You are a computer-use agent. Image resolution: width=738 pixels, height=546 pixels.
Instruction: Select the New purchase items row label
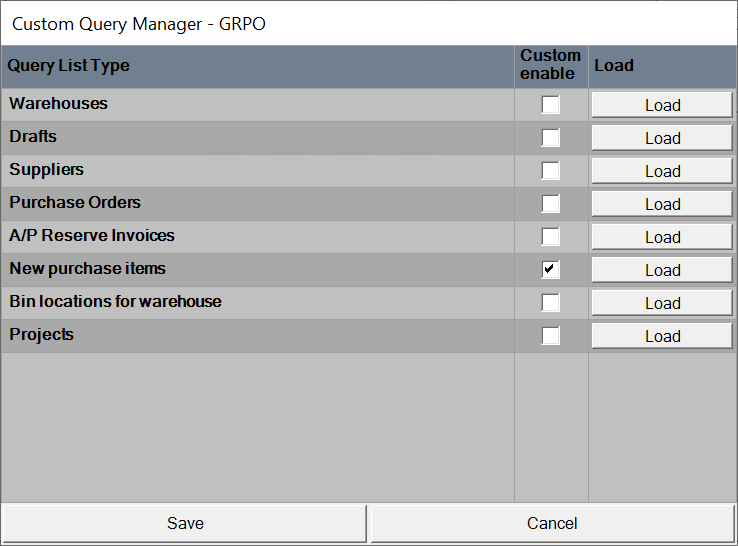88,269
